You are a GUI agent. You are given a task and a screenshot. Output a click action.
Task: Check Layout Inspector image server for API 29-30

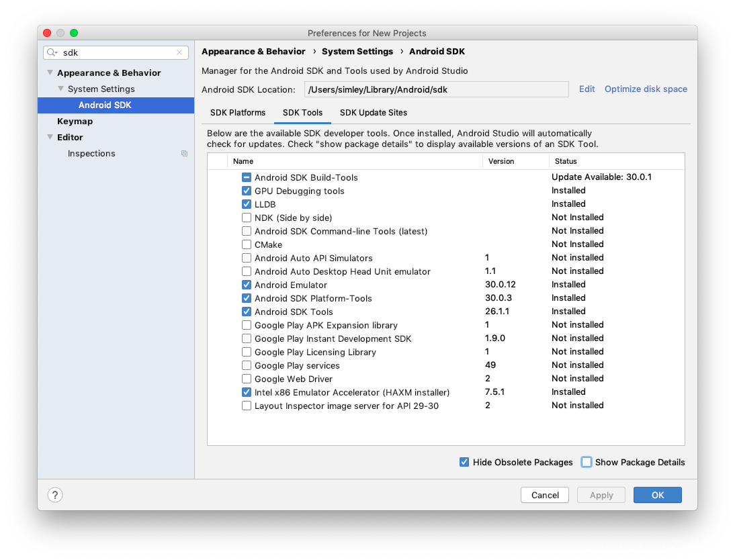(247, 406)
